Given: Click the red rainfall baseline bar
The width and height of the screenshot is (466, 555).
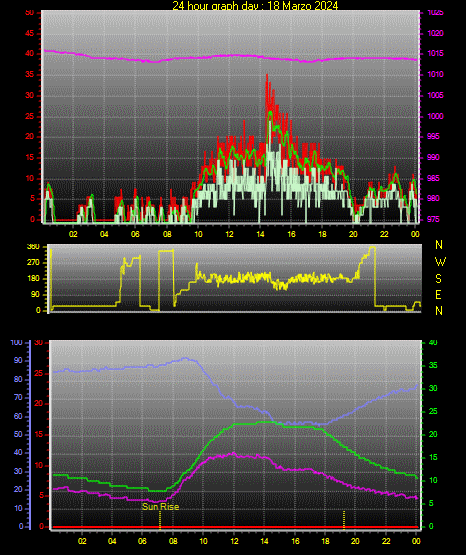Looking at the screenshot, I should coord(235,527).
